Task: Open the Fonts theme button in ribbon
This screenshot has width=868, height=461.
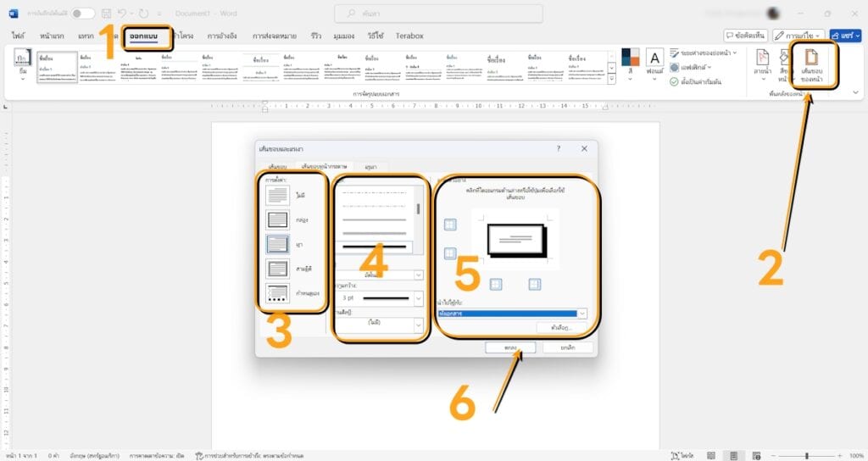Action: click(x=654, y=64)
